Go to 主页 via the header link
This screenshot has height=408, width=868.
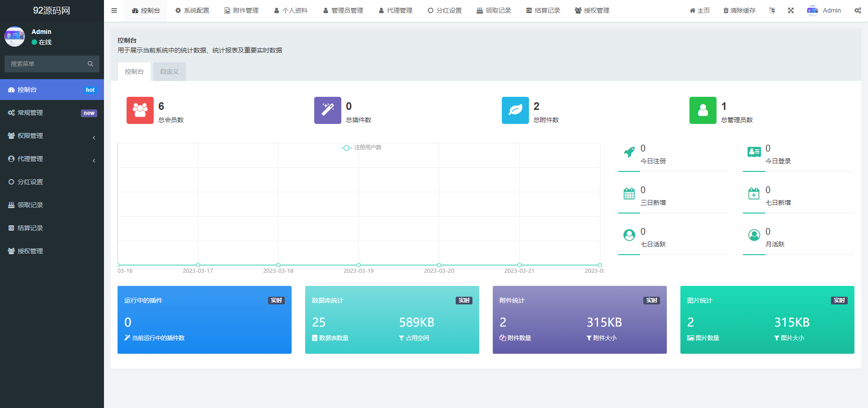tap(699, 10)
